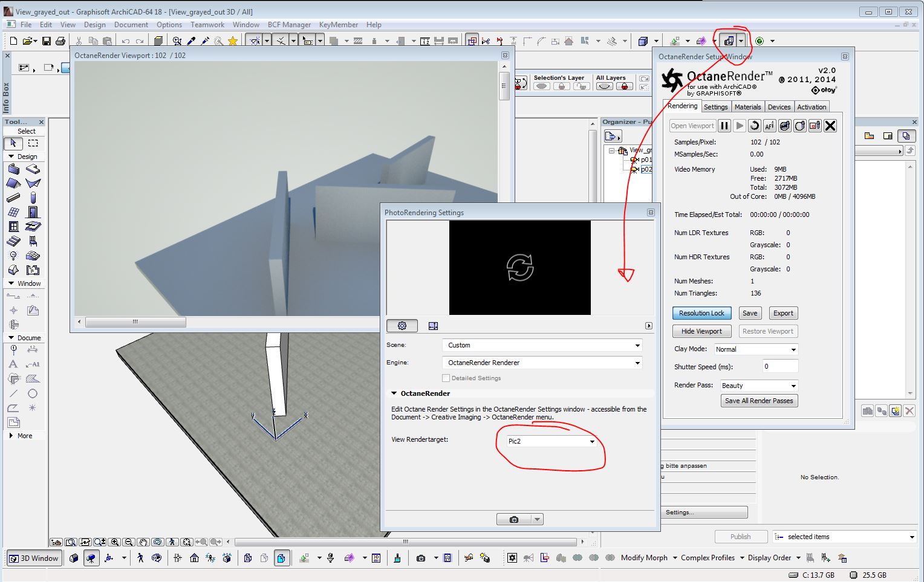Click the Export button in OctaneRender Setup

tap(783, 313)
